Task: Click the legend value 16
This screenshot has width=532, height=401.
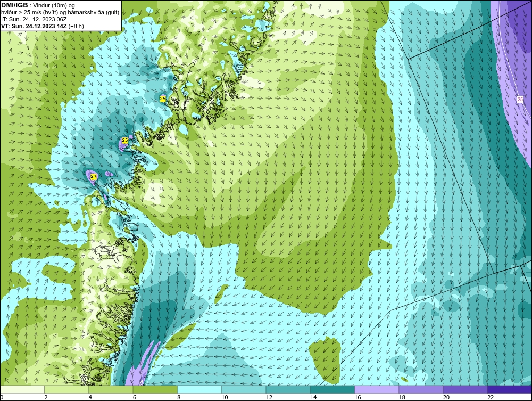Action: 358,397
